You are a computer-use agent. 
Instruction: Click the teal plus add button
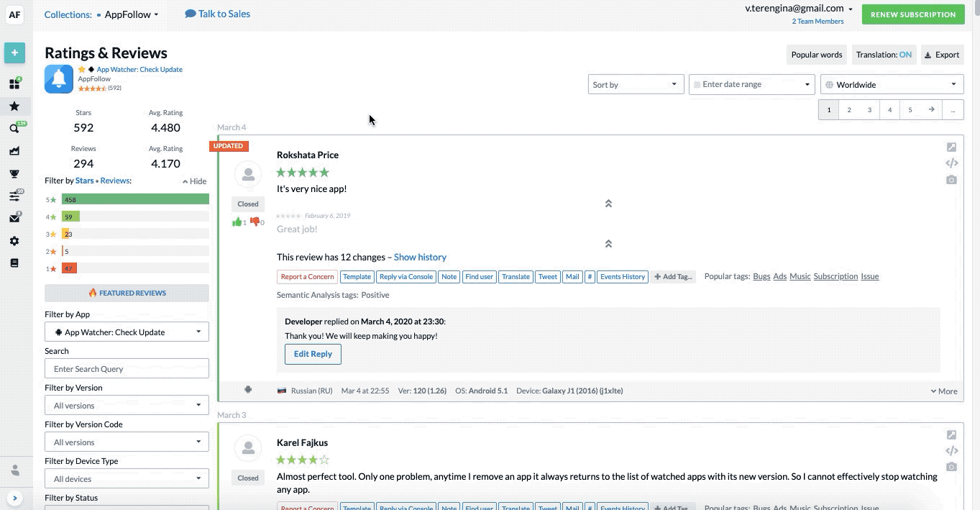coord(14,53)
